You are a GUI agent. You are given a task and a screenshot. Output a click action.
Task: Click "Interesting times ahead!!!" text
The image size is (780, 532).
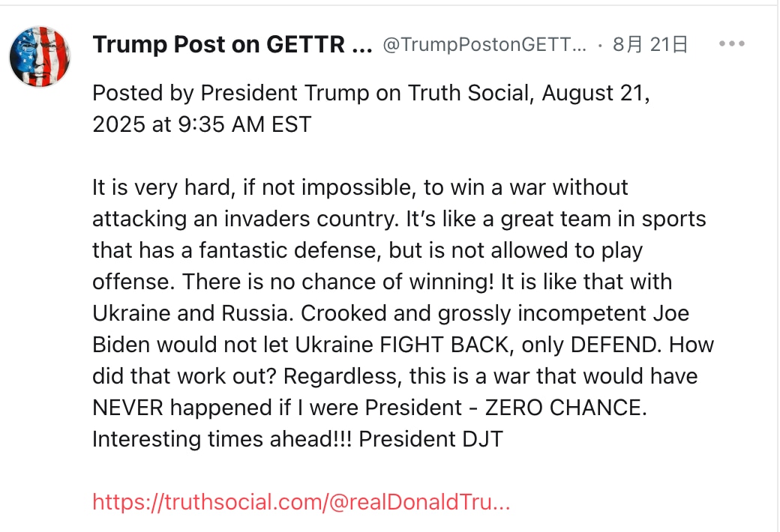tap(222, 439)
